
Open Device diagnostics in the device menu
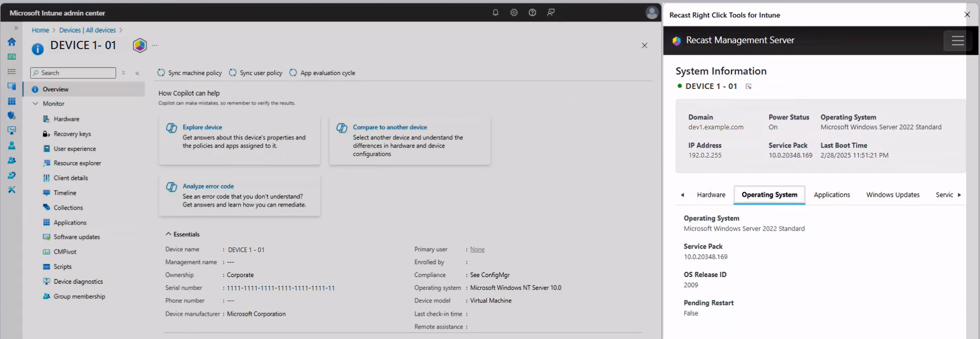coord(78,282)
